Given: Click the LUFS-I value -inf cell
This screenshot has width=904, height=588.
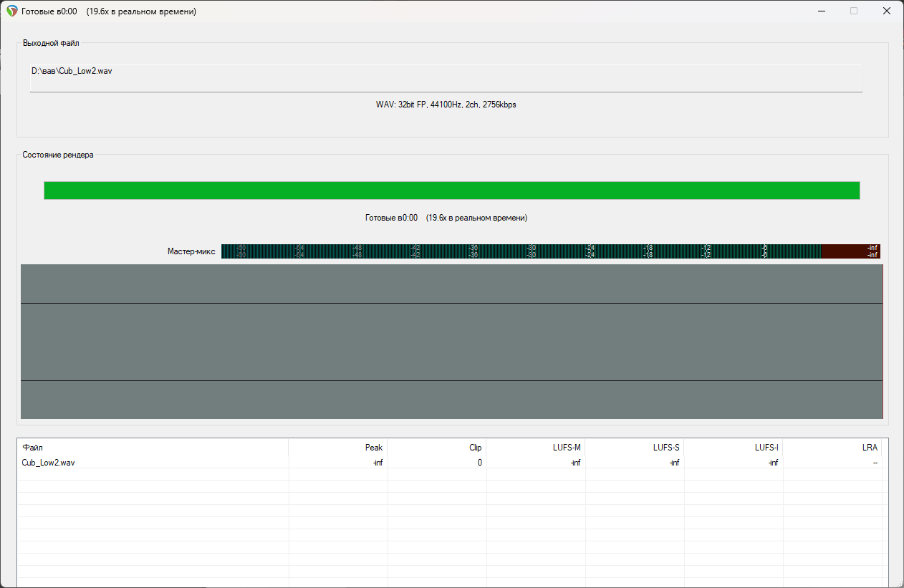Looking at the screenshot, I should click(734, 463).
